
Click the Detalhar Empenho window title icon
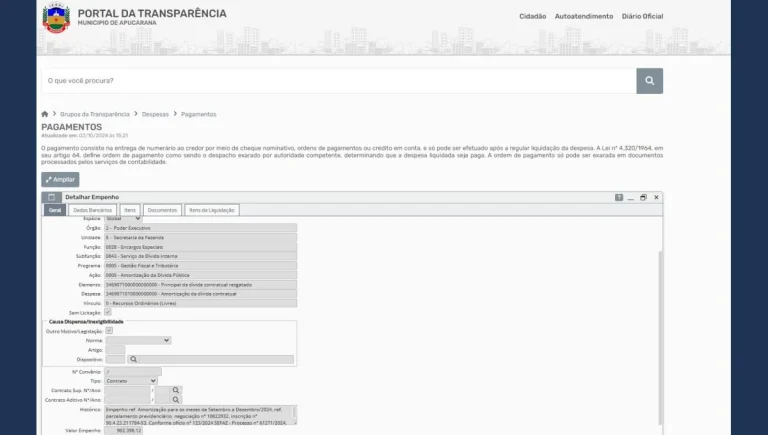pyautogui.click(x=53, y=198)
